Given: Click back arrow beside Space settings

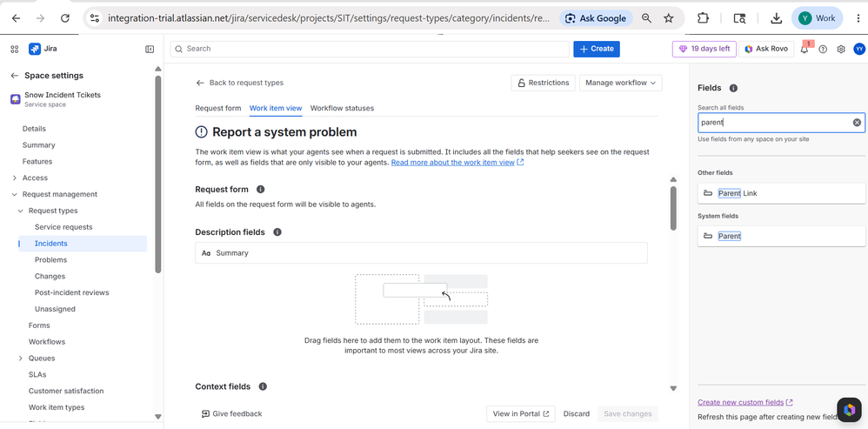Looking at the screenshot, I should [15, 76].
